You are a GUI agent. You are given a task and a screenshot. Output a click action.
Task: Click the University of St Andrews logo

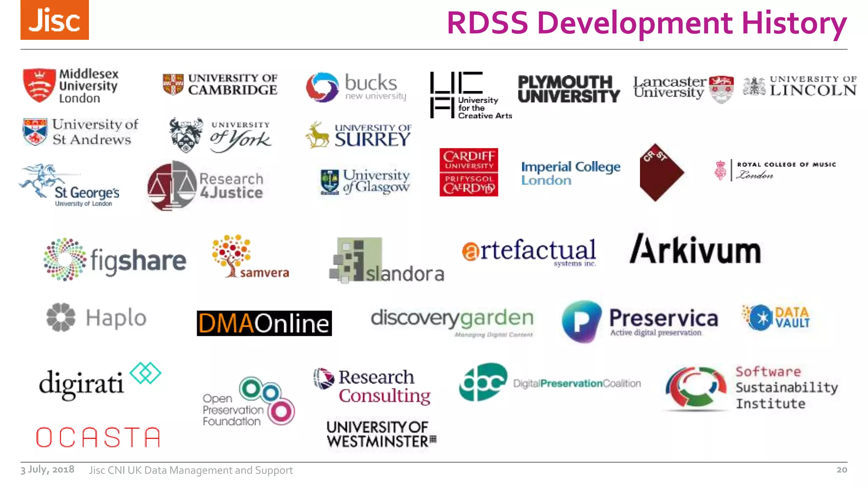(81, 132)
